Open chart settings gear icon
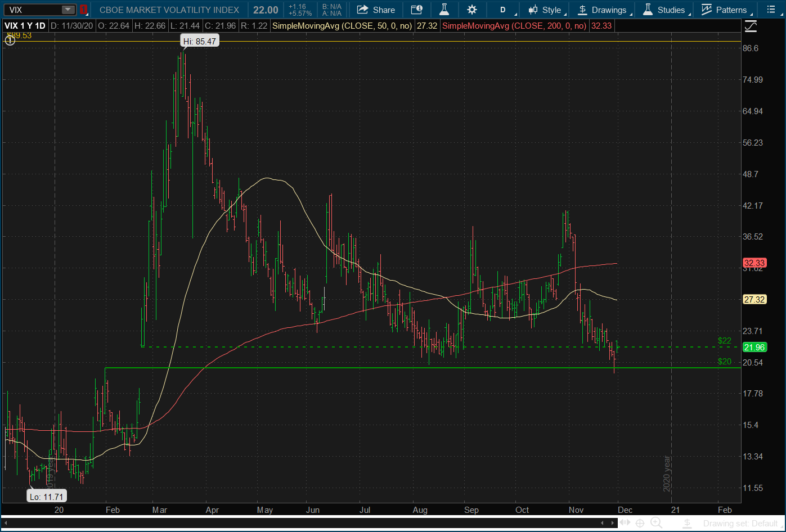The image size is (786, 532). click(x=471, y=10)
